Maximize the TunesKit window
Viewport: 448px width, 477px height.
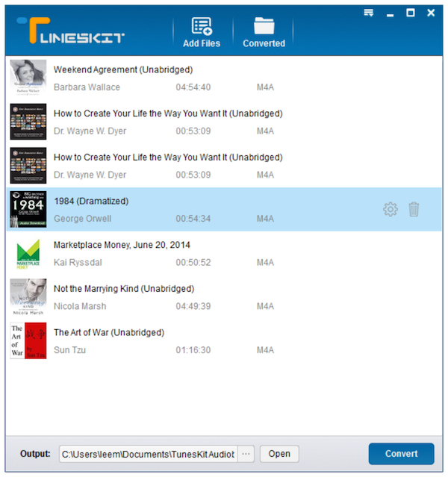coord(410,13)
